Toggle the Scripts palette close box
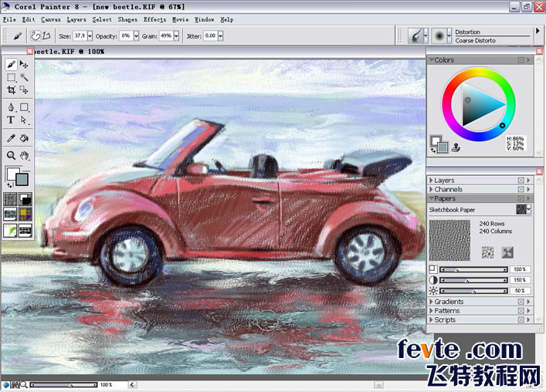Screen dimensions: 546x392 click(521, 319)
